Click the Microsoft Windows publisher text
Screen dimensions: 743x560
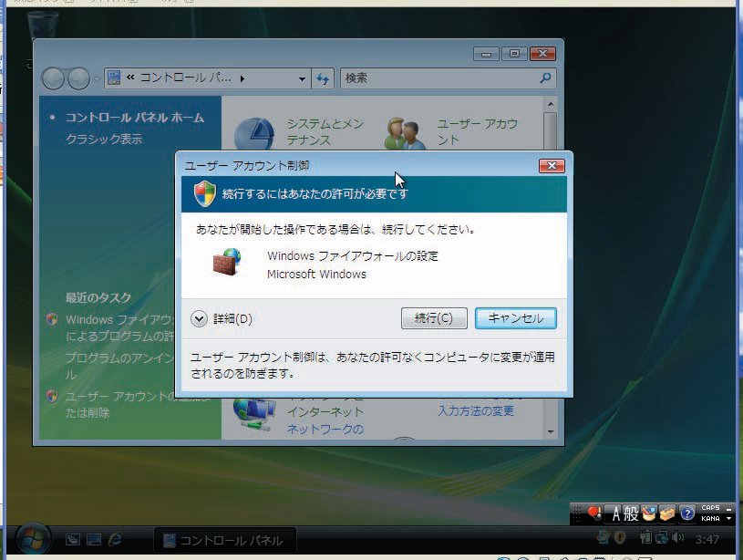coord(316,275)
